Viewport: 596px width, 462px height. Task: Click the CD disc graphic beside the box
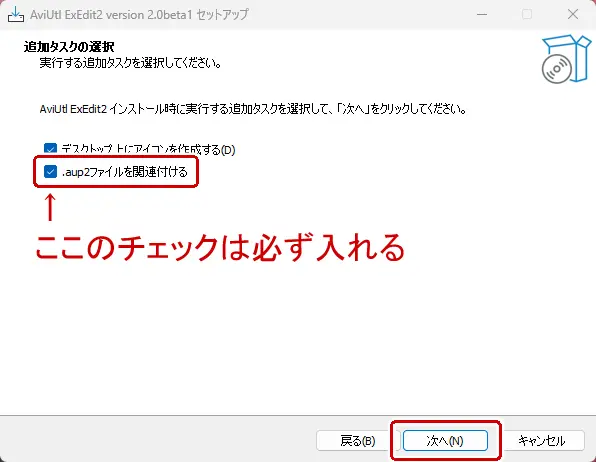[x=556, y=69]
